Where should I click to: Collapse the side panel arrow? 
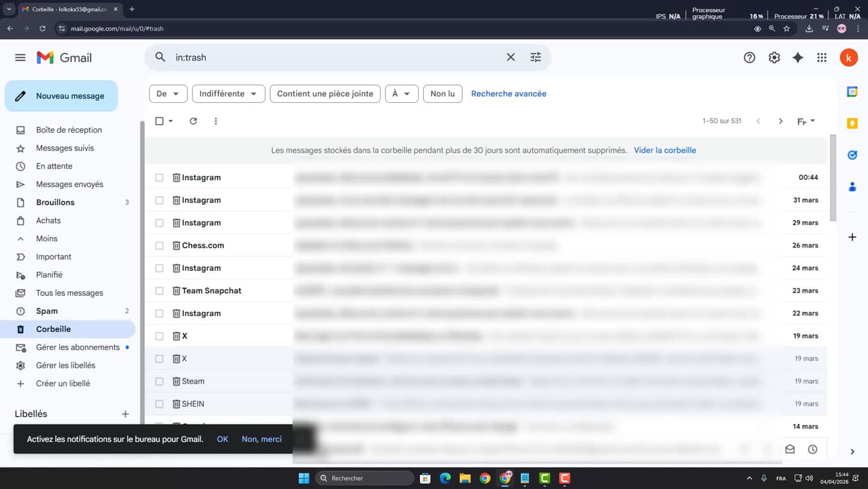(852, 451)
